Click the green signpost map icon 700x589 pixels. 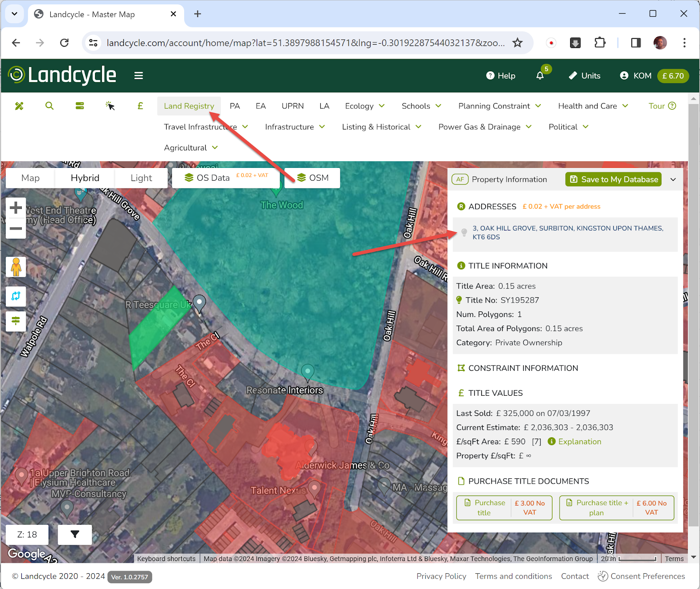click(x=16, y=321)
